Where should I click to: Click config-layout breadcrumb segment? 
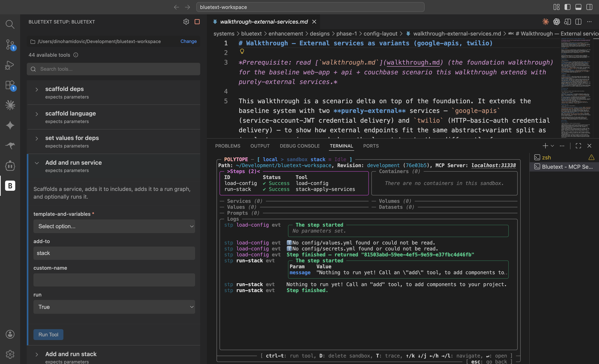(x=380, y=33)
